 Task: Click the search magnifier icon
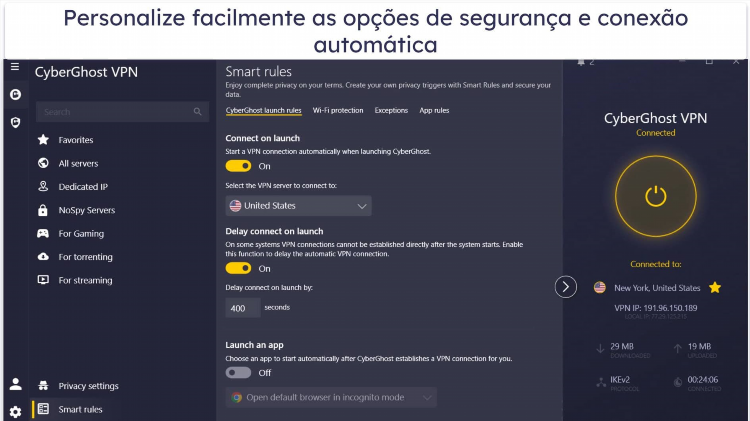[x=198, y=111]
